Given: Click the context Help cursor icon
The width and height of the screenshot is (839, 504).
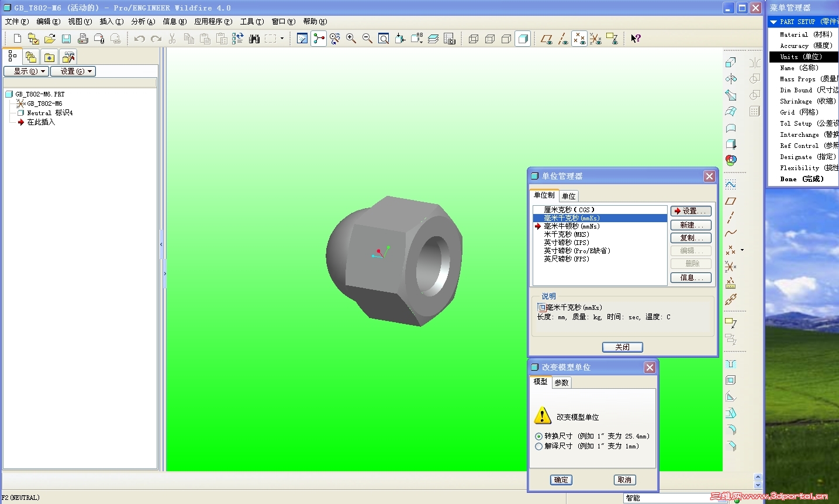Looking at the screenshot, I should [636, 39].
